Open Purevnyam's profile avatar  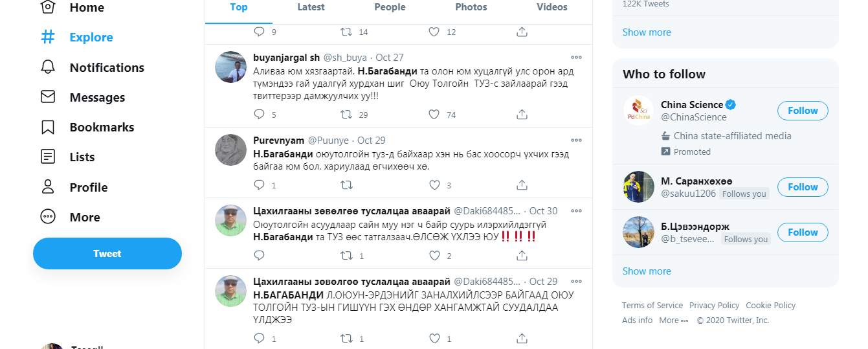(230, 150)
